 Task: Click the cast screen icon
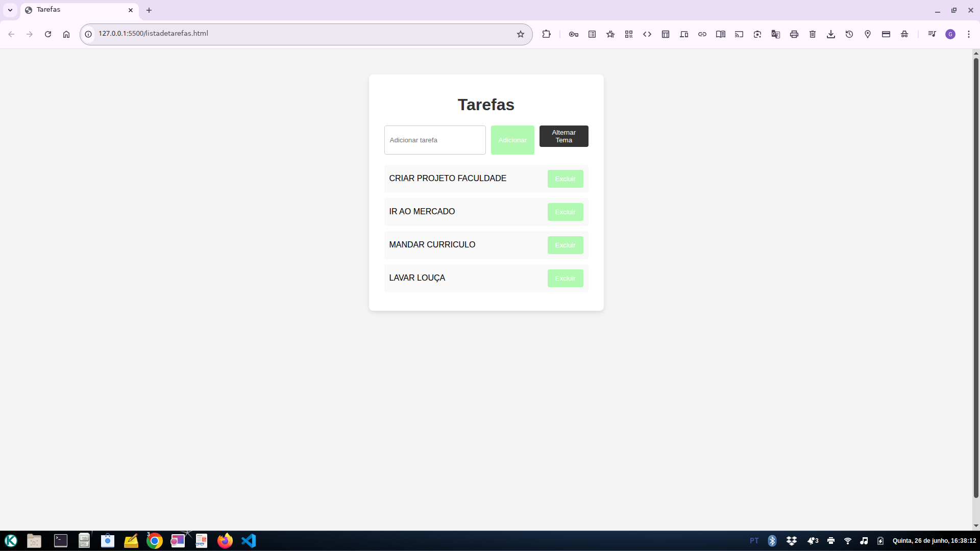tap(739, 34)
